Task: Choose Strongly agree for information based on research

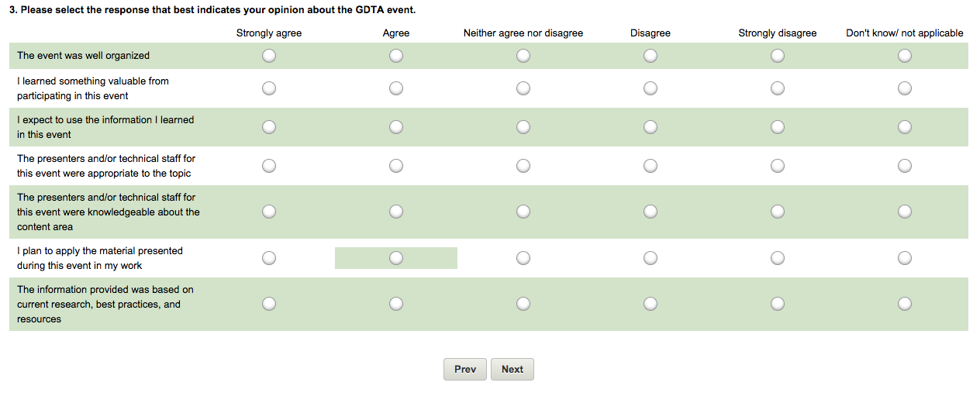Action: (x=269, y=304)
